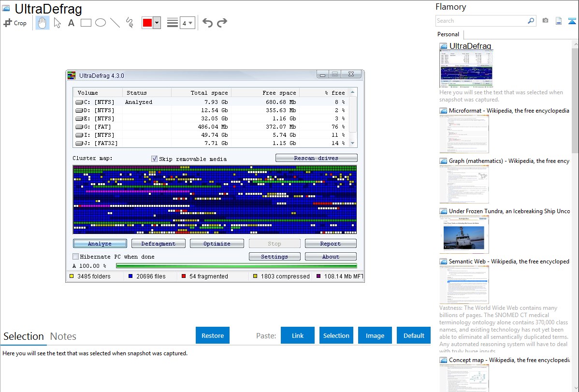Click the Defragment button
579x392 pixels.
(x=159, y=244)
